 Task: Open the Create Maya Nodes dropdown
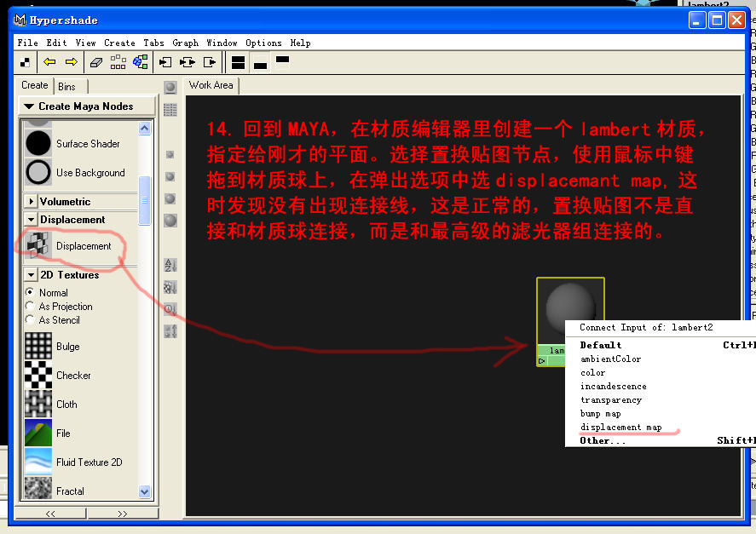coord(87,106)
